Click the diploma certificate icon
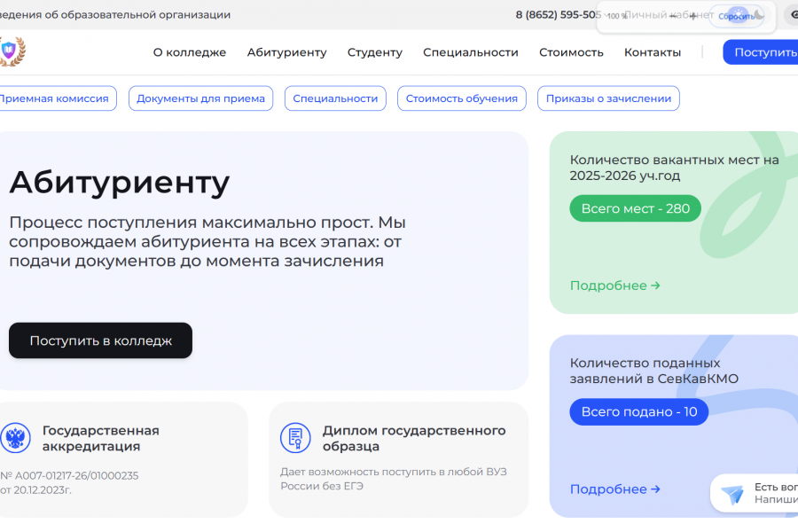Image resolution: width=798 pixels, height=532 pixels. 295,438
